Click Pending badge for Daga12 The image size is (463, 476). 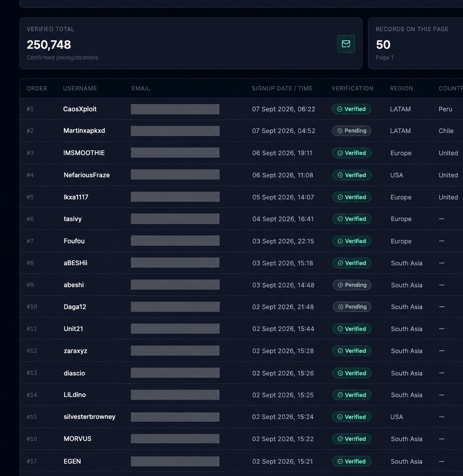tap(352, 307)
